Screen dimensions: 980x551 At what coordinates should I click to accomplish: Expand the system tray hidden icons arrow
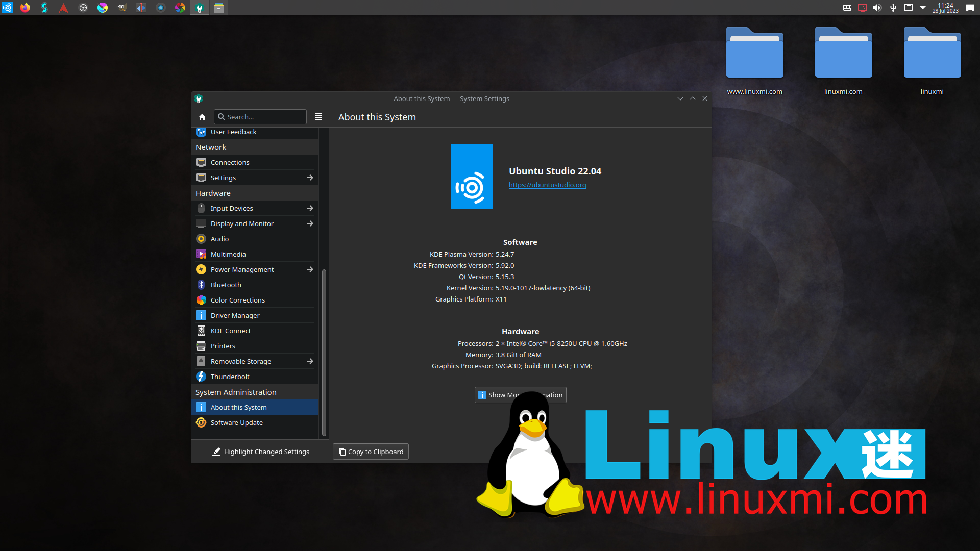point(923,8)
